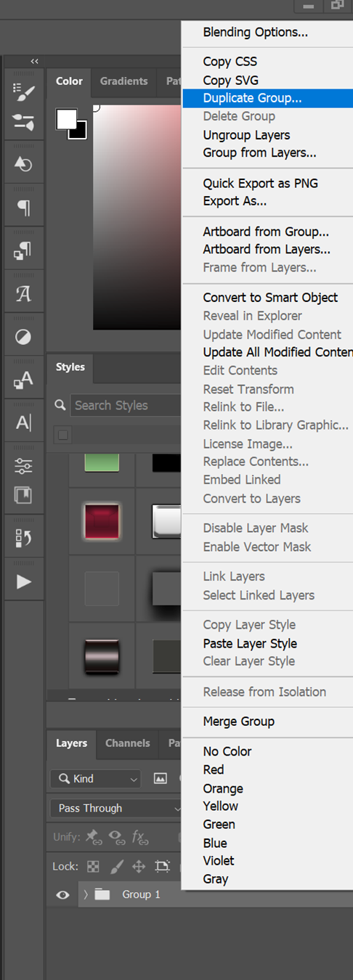Choose Ungroup Layers from the menu
The image size is (353, 980).
click(x=246, y=135)
